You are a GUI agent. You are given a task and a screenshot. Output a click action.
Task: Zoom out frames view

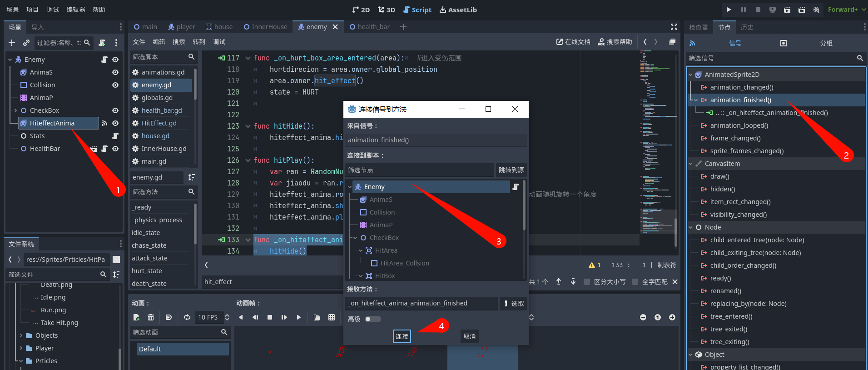(x=643, y=317)
